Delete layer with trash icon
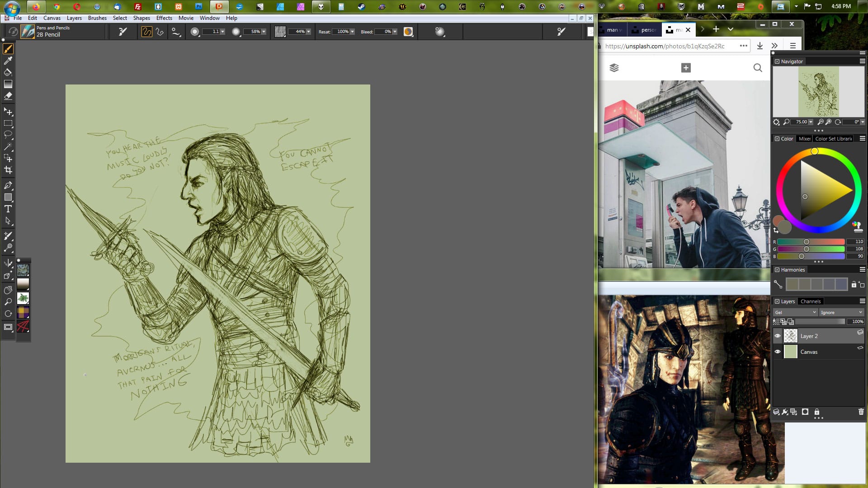This screenshot has width=868, height=488. [861, 412]
